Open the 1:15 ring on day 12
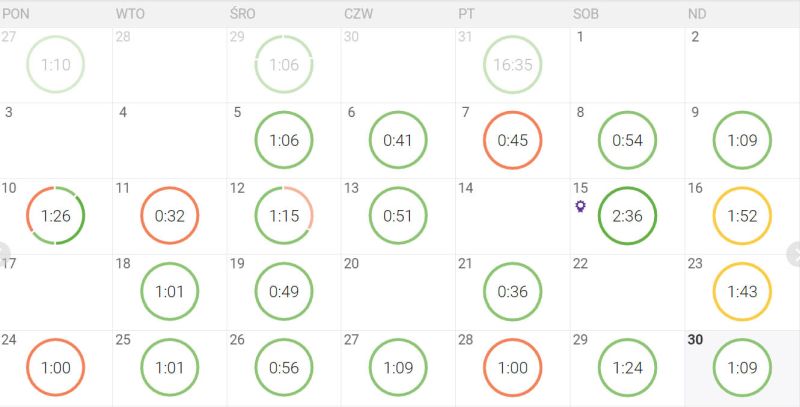Screen dimensions: 800x407 [x=284, y=216]
